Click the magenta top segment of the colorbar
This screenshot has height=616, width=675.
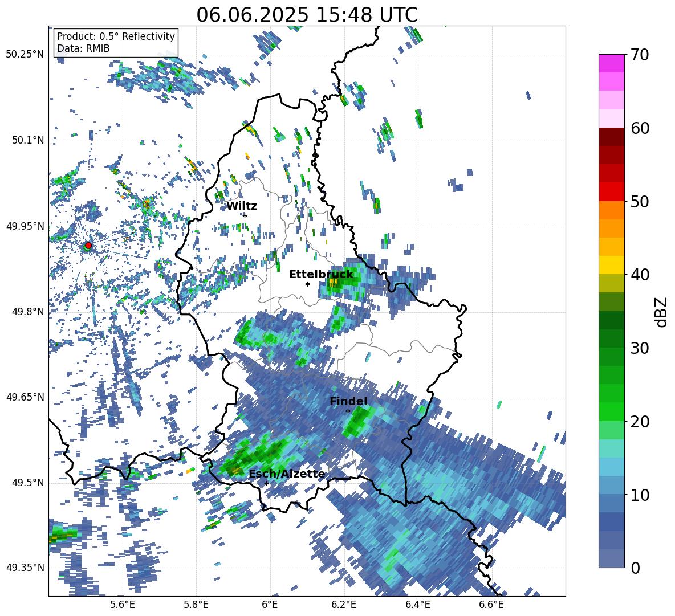(x=611, y=63)
